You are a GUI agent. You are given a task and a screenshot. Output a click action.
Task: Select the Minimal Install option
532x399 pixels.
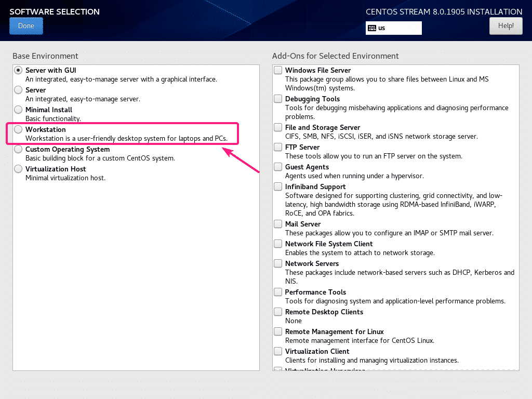18,109
